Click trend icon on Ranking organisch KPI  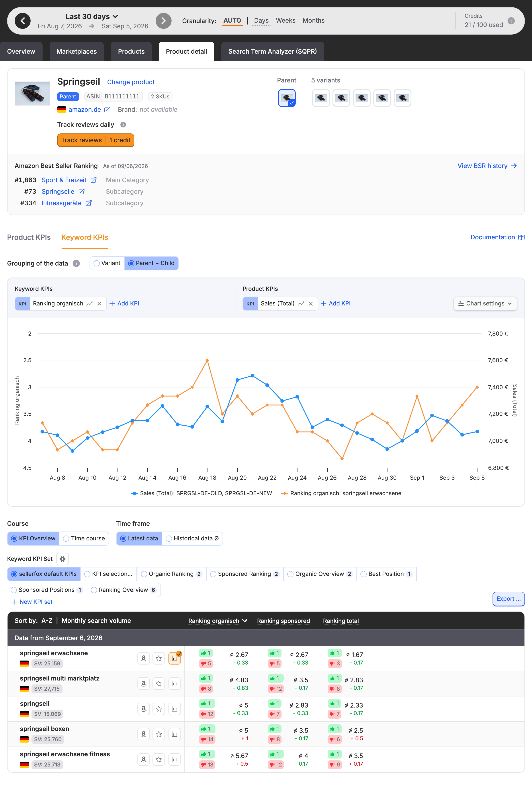click(90, 304)
